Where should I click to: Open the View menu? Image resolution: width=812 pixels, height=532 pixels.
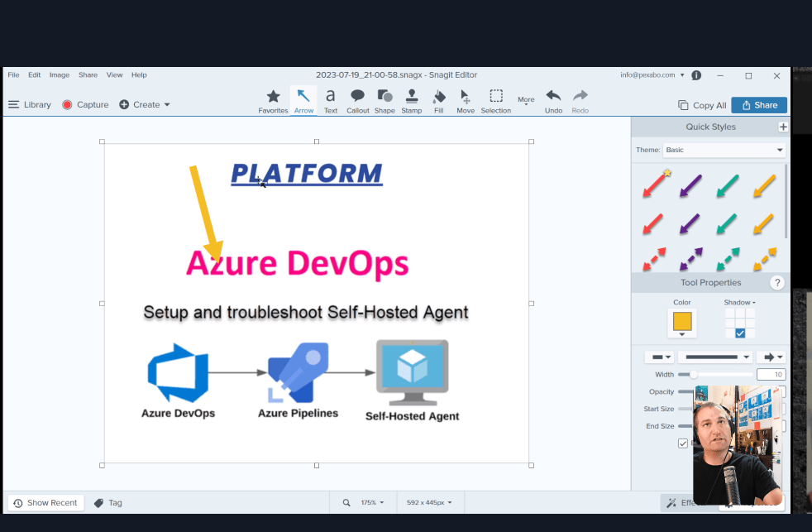point(114,75)
